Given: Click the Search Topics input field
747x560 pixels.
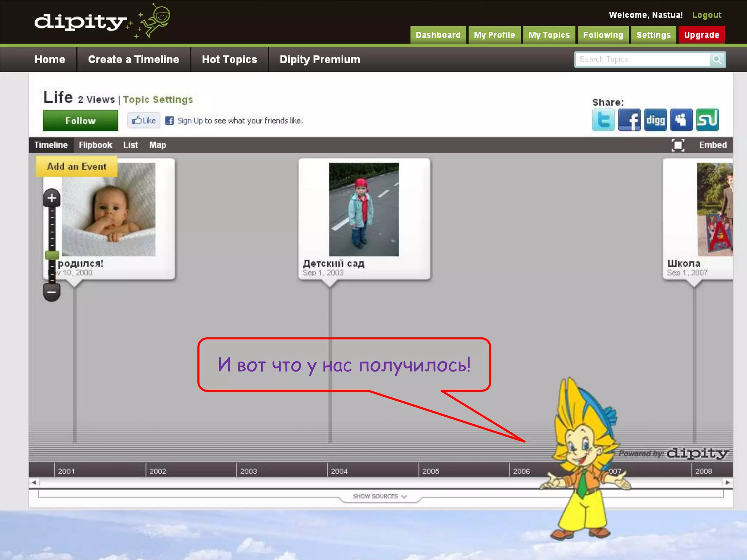Looking at the screenshot, I should pos(642,60).
